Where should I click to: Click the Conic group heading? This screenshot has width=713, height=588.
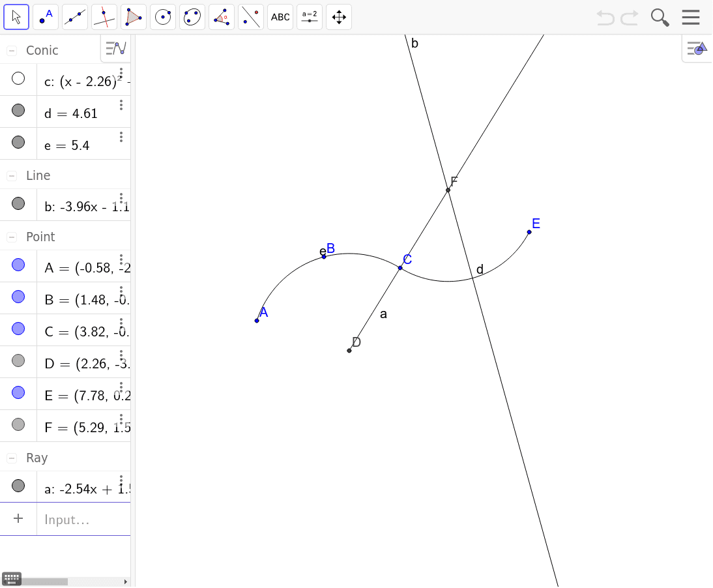(x=42, y=50)
